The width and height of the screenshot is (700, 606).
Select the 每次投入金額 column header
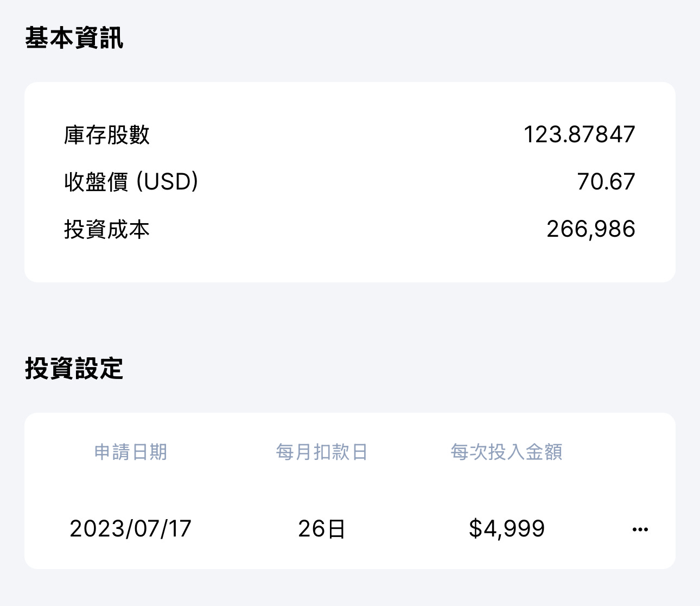pos(507,452)
